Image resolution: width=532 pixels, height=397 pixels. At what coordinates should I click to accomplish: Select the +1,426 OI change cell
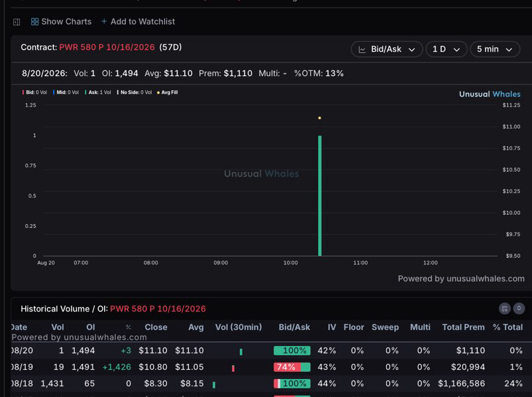coord(117,367)
